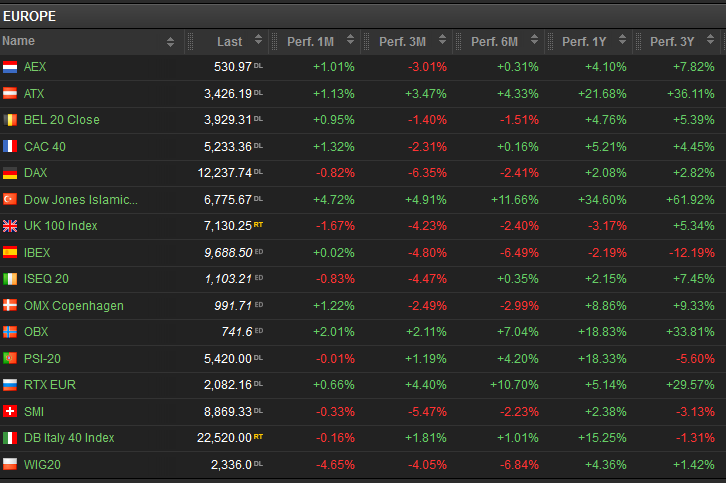Open the IBEX index link

tap(37, 252)
